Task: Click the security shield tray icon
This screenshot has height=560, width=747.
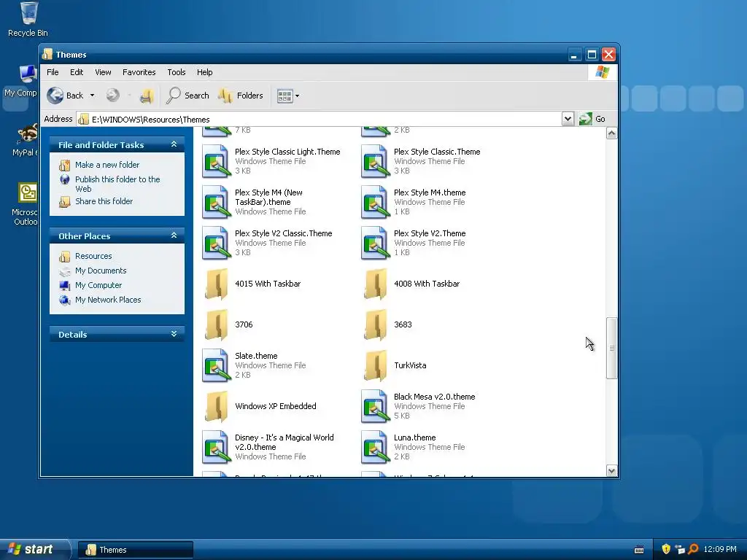Action: (x=666, y=549)
